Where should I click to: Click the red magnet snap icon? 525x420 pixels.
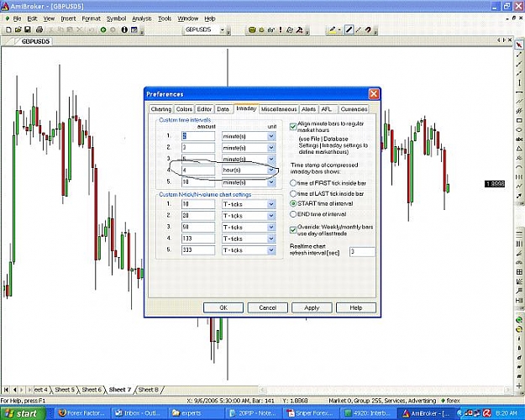click(x=368, y=29)
